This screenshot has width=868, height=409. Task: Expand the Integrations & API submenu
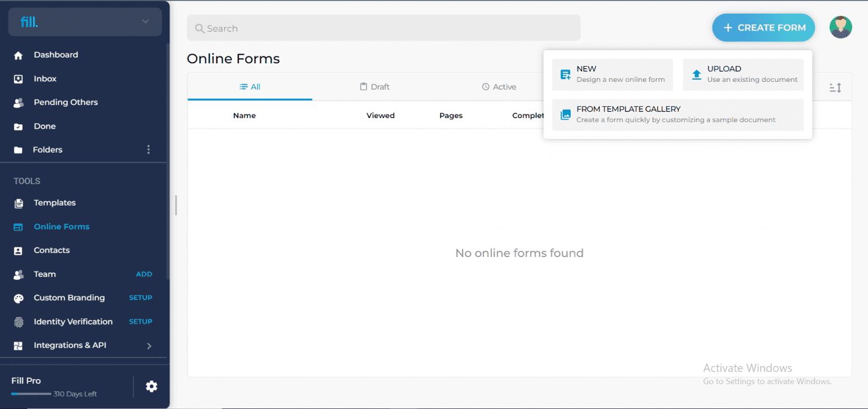[x=149, y=345]
